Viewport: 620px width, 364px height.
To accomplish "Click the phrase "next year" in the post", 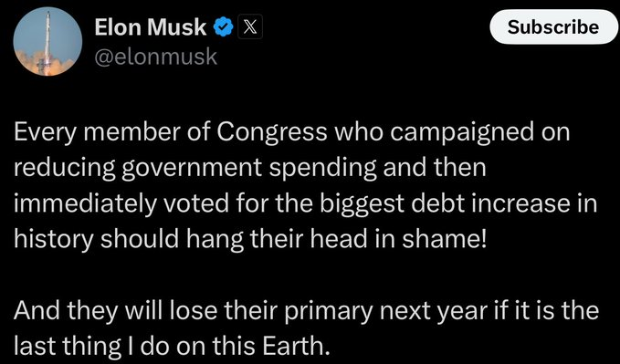I will tap(430, 311).
